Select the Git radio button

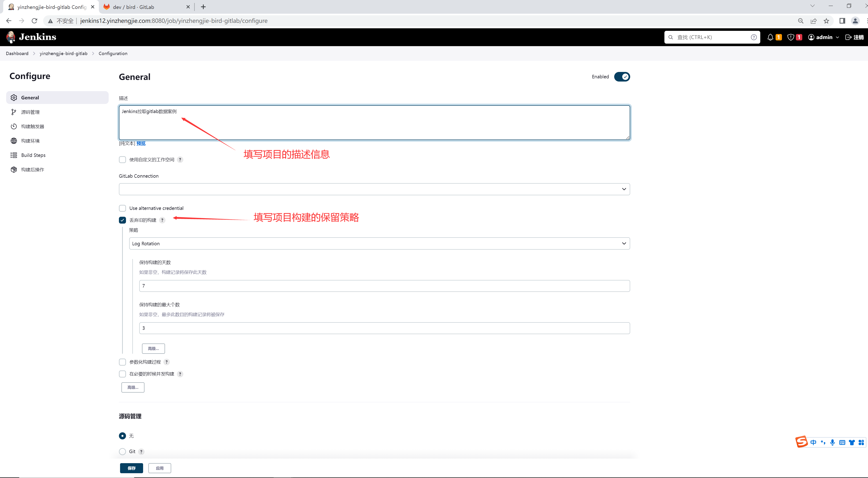(122, 452)
